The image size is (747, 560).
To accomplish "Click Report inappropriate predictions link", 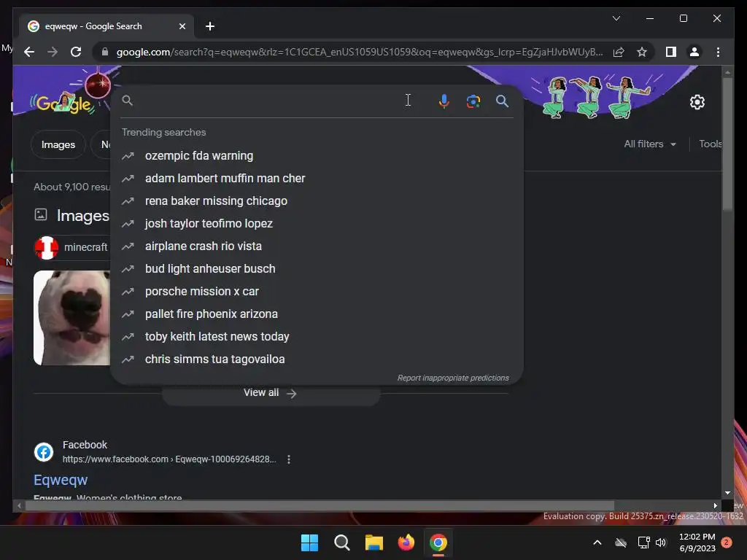I will tap(453, 378).
